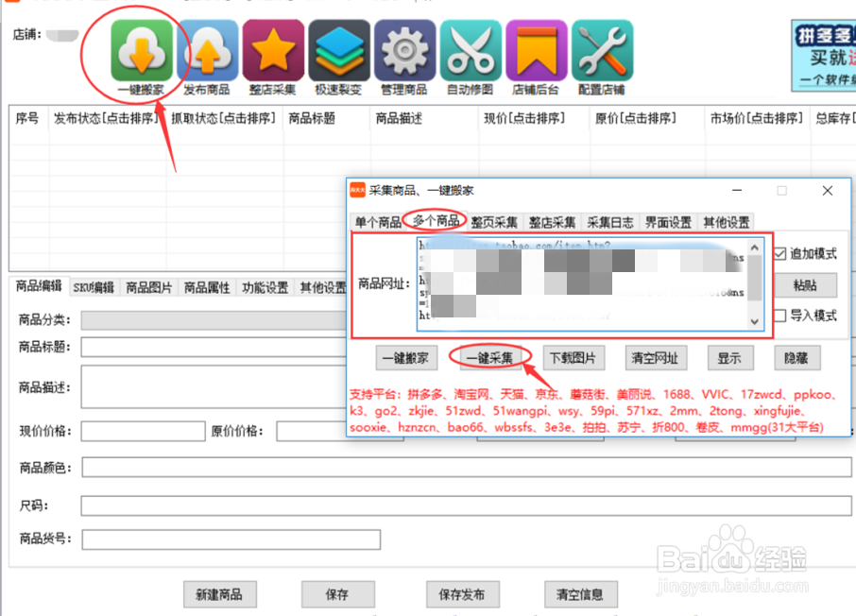Click the 粘贴 button
Viewport: 856px width, 616px height.
click(805, 285)
